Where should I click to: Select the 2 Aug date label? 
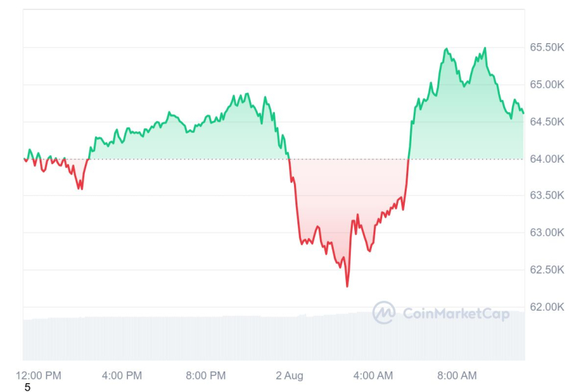pyautogui.click(x=289, y=376)
